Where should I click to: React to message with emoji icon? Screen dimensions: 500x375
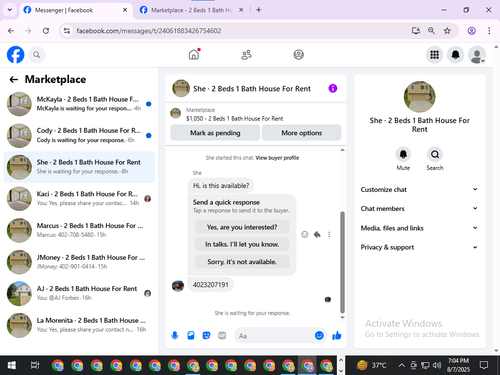click(305, 234)
